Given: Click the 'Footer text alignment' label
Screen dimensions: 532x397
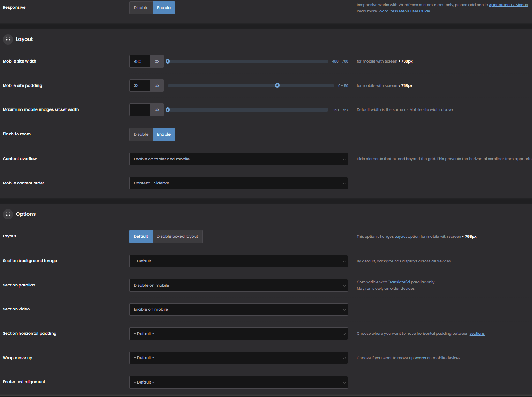Looking at the screenshot, I should (x=24, y=382).
